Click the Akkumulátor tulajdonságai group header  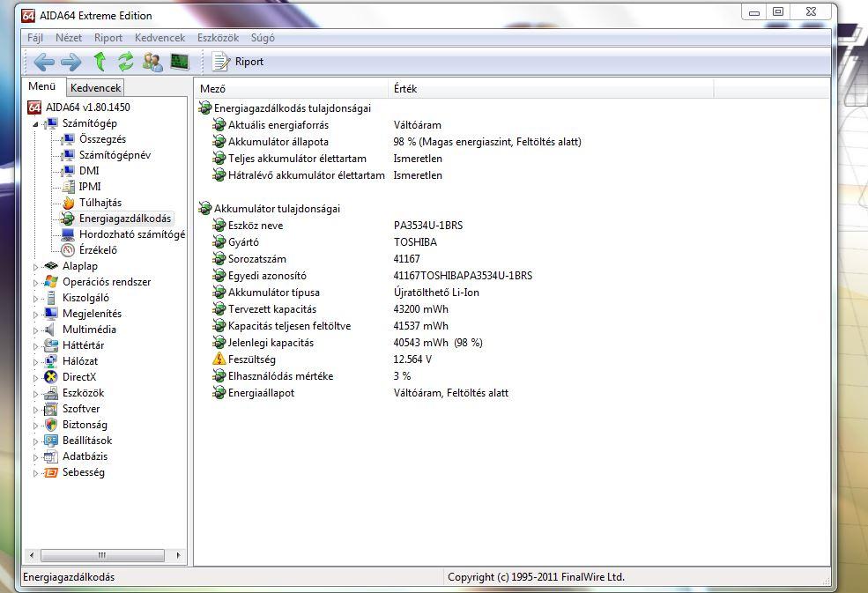click(270, 209)
